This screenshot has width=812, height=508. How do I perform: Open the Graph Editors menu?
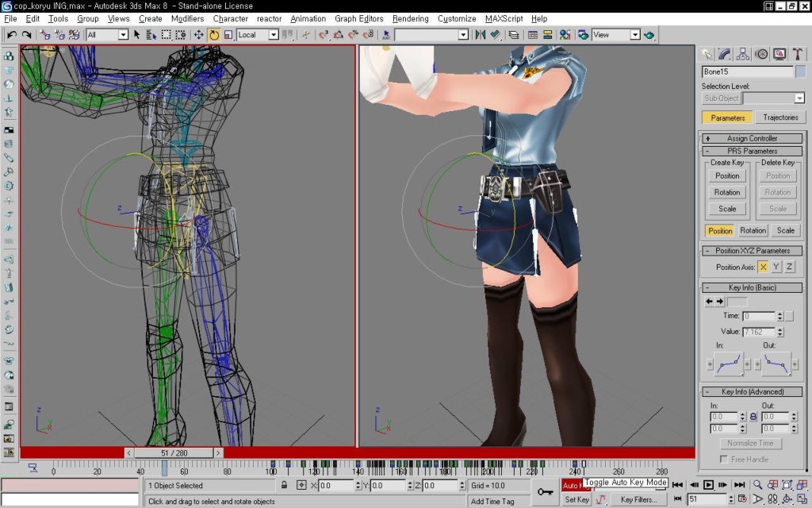click(x=359, y=19)
